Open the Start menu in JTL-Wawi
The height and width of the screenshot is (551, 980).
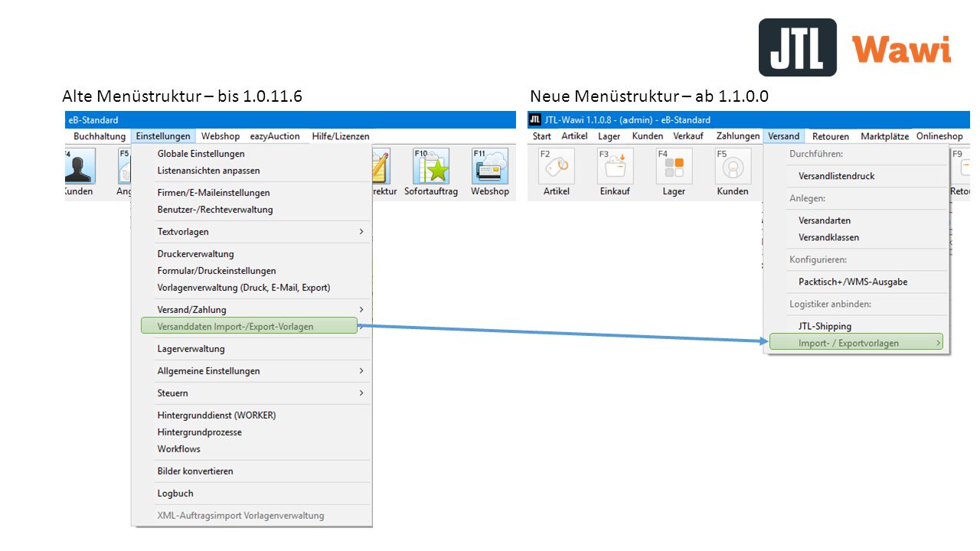tap(542, 136)
